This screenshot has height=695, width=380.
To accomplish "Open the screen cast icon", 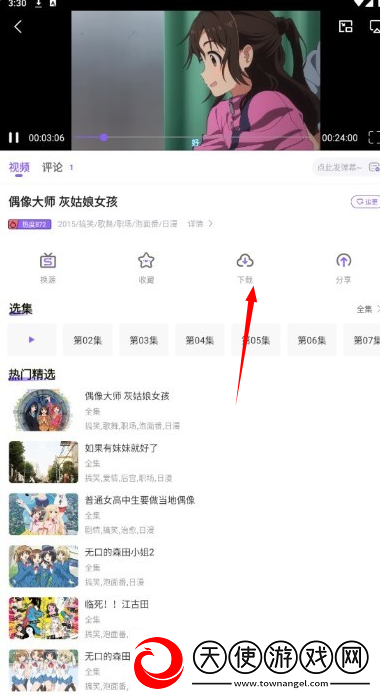I will click(x=375, y=27).
